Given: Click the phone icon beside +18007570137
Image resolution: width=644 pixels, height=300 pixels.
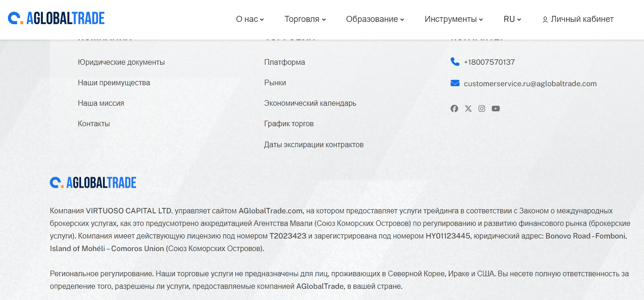Looking at the screenshot, I should tap(454, 61).
